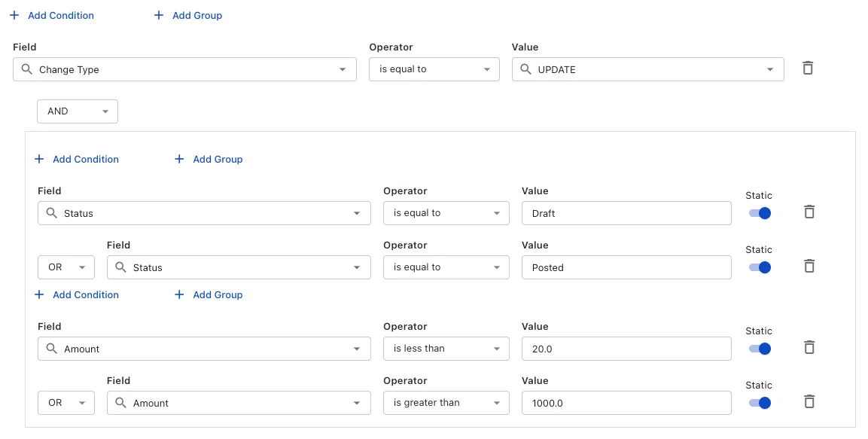The height and width of the screenshot is (439, 868).
Task: Click top-level Add Condition link
Action: [52, 16]
